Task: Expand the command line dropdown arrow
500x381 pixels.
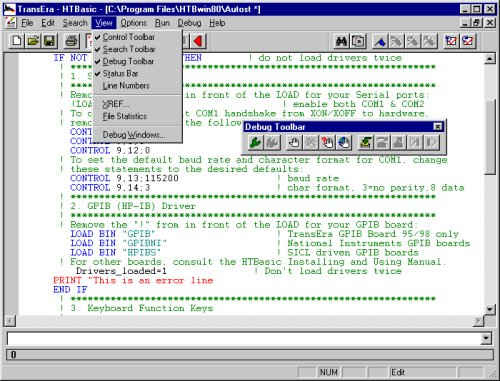Action: coord(486,338)
